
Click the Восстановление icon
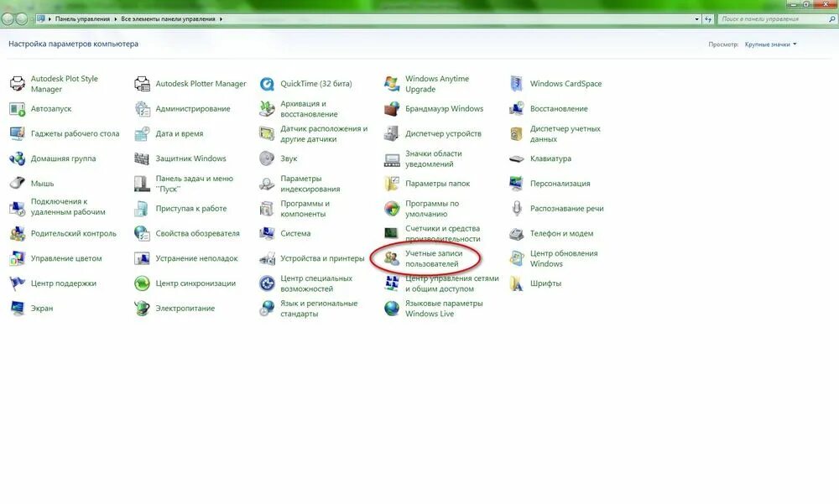click(x=516, y=109)
